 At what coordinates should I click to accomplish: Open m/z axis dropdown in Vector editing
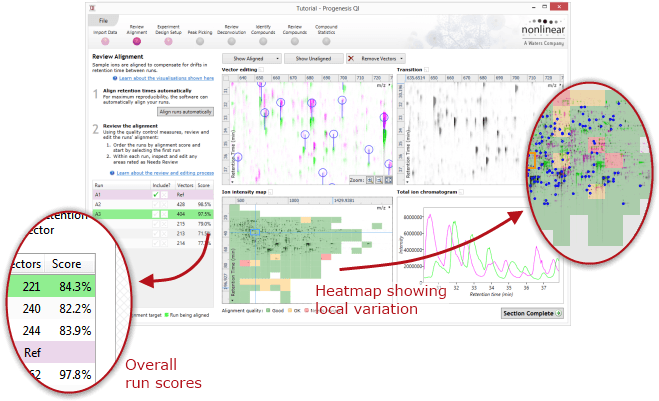389,85
